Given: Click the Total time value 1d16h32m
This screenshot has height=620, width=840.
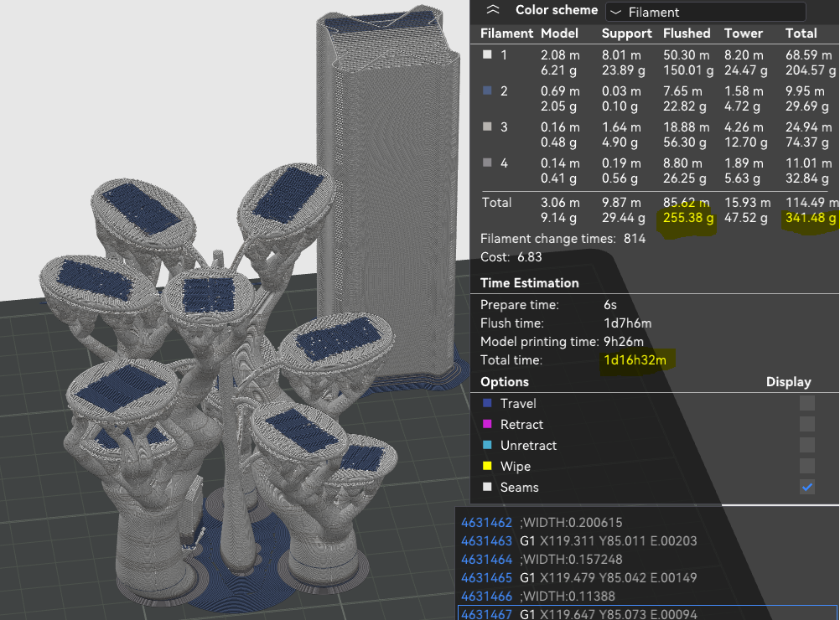Looking at the screenshot, I should (x=635, y=360).
